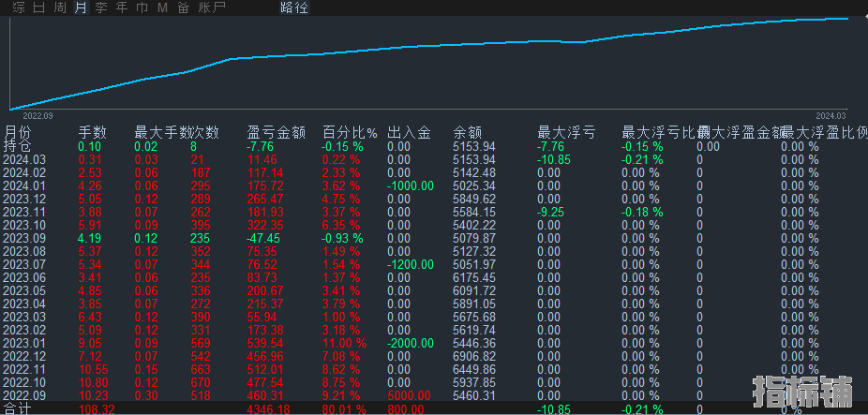The width and height of the screenshot is (868, 415).
Task: Click the 80.01 % total percentage
Action: click(x=344, y=409)
